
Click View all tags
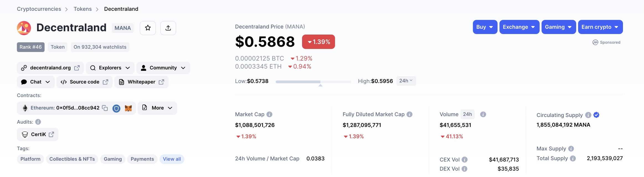coord(172,159)
